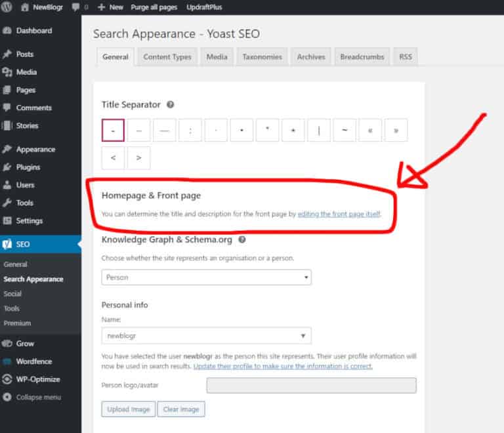504x433 pixels.
Task: Select the right guillemet » title separator
Action: click(x=396, y=130)
